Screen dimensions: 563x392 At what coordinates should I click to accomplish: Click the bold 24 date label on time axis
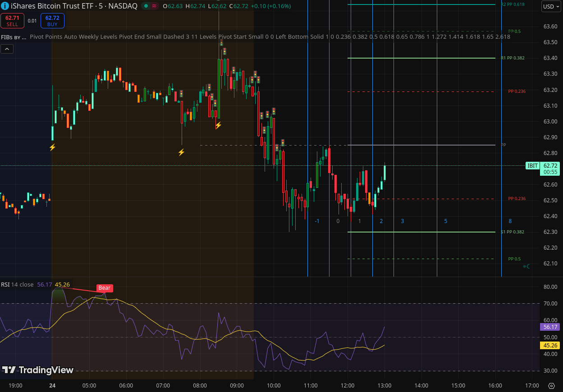pyautogui.click(x=52, y=386)
